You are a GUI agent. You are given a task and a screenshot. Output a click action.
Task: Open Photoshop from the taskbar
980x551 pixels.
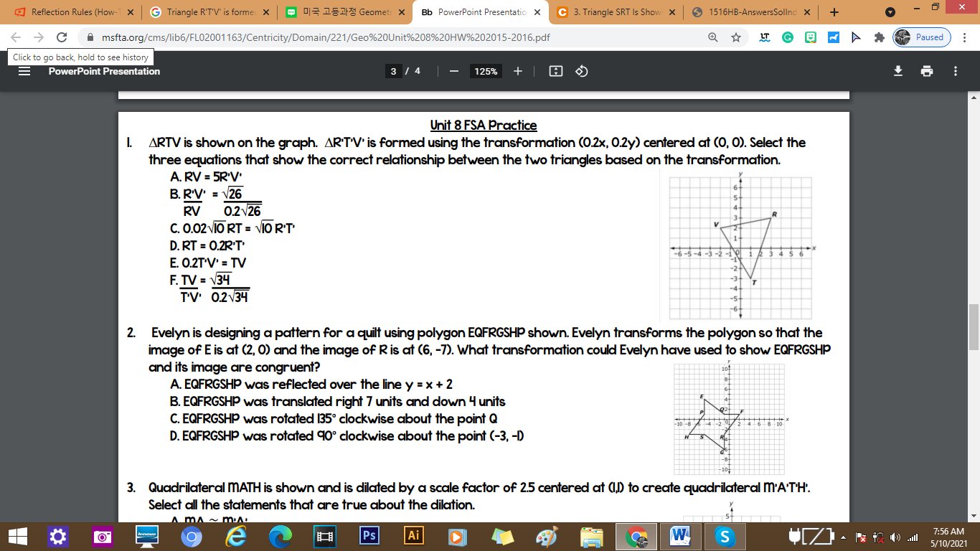point(368,536)
